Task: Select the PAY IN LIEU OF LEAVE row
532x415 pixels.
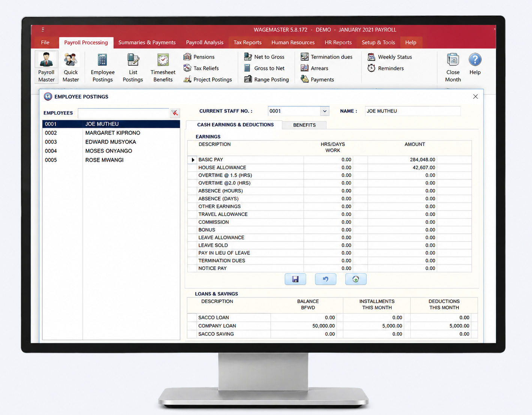Action: 329,253
